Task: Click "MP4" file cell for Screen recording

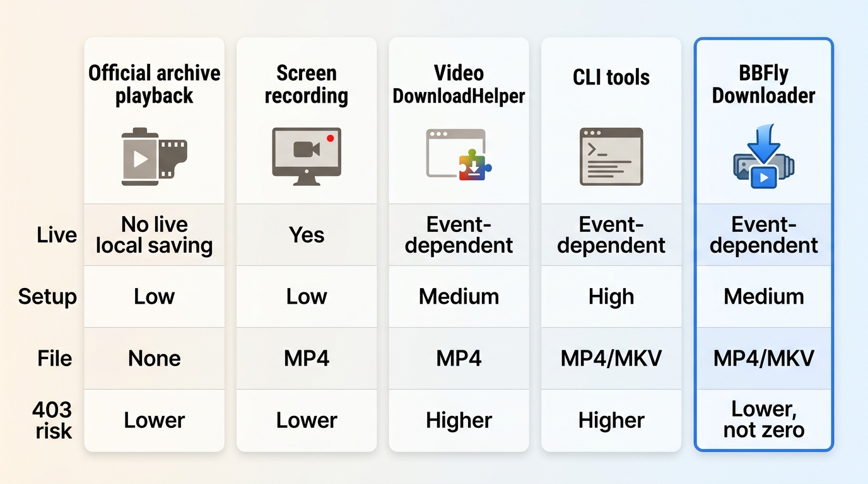Action: point(307,359)
